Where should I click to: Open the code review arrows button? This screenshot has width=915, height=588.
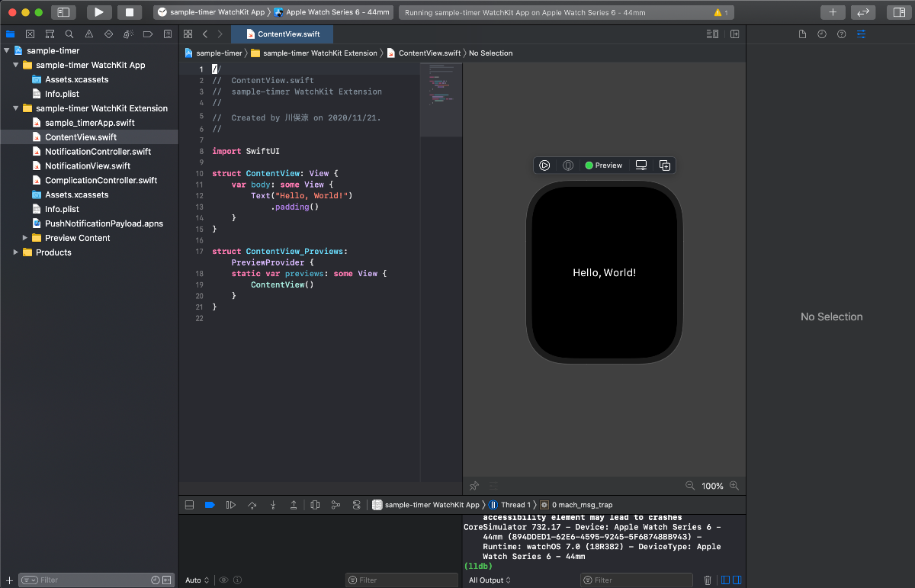863,12
